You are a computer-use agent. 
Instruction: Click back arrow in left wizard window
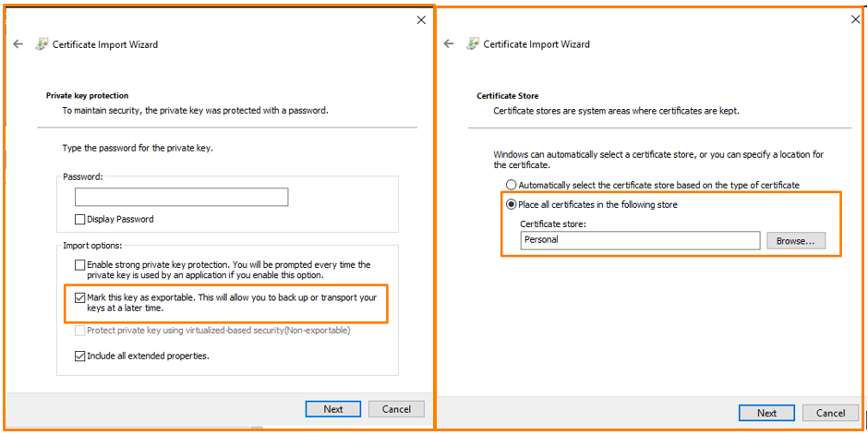coord(18,43)
